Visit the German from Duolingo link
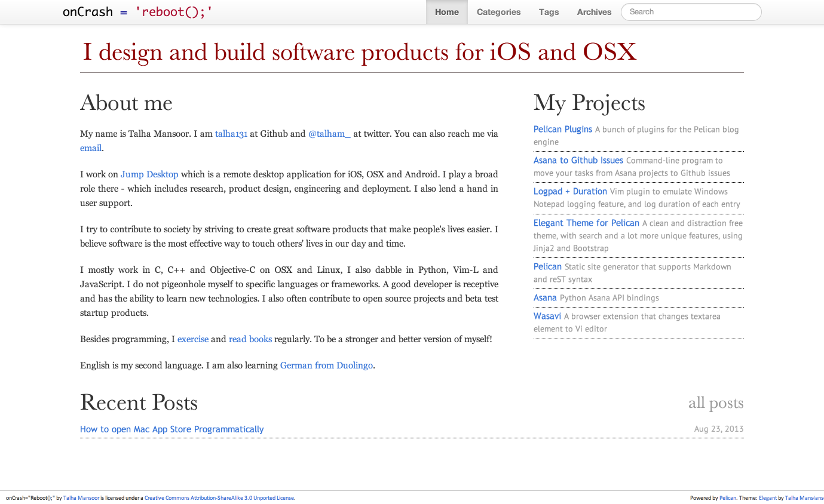This screenshot has height=504, width=824. click(327, 365)
